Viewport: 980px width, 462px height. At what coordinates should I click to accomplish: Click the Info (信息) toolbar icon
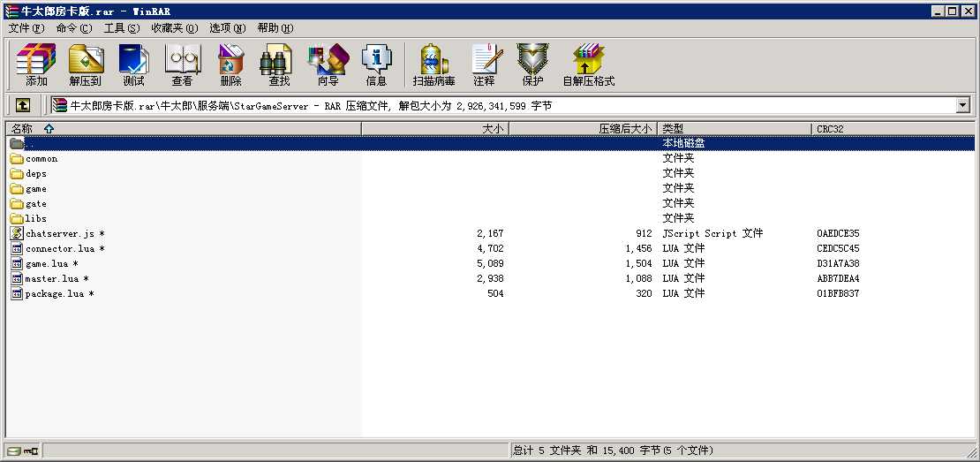(376, 65)
